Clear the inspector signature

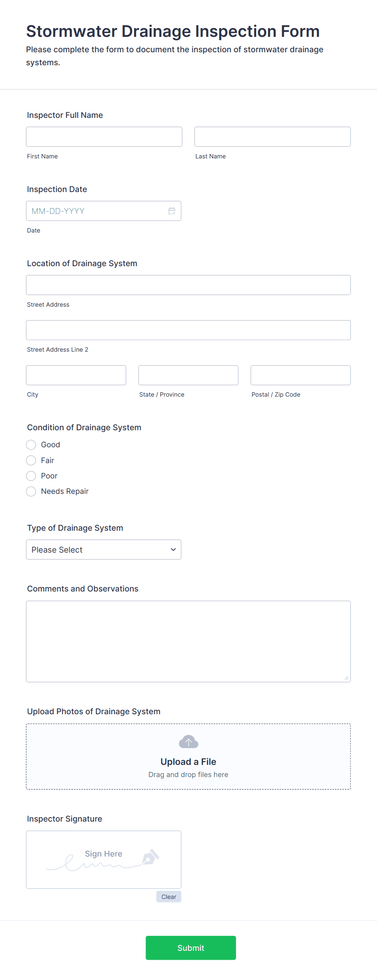169,897
